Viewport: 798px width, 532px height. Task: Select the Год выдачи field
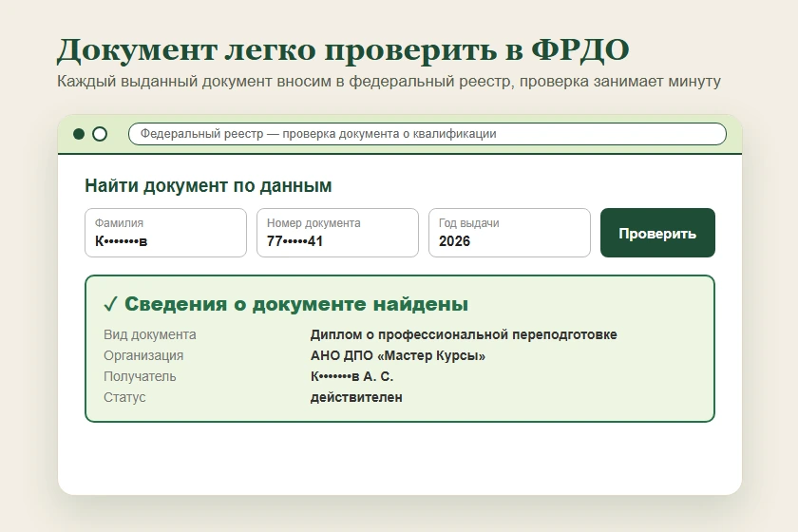509,233
